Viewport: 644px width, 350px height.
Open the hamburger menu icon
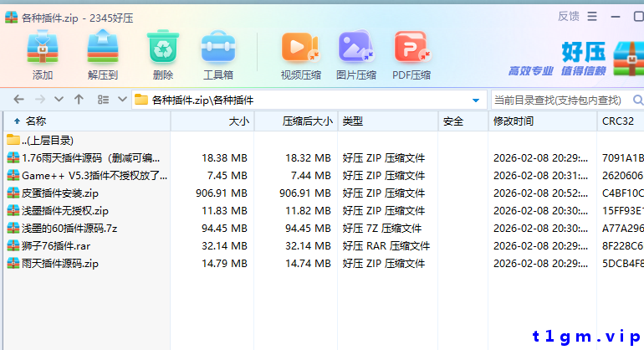click(592, 17)
